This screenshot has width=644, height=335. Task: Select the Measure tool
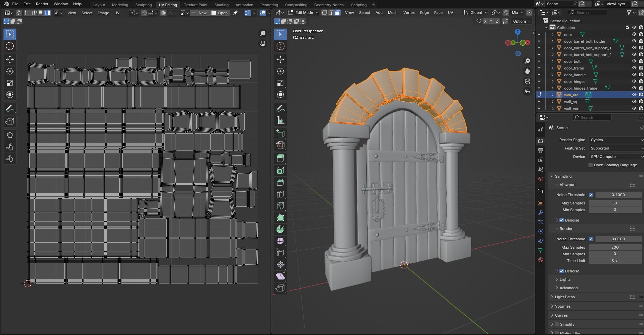click(x=280, y=120)
